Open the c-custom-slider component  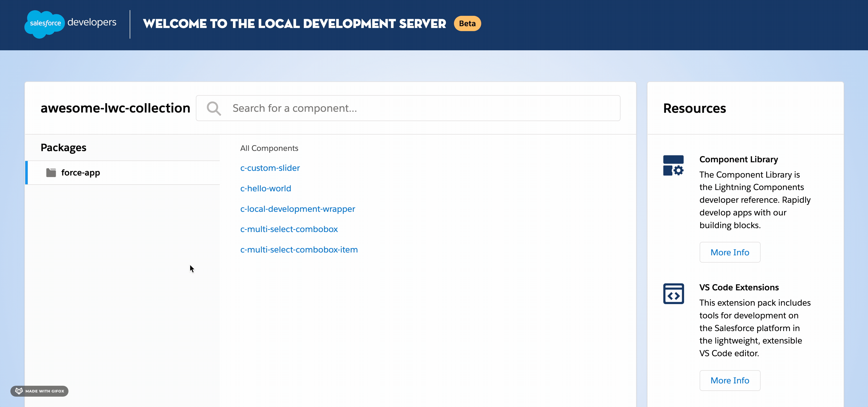270,168
